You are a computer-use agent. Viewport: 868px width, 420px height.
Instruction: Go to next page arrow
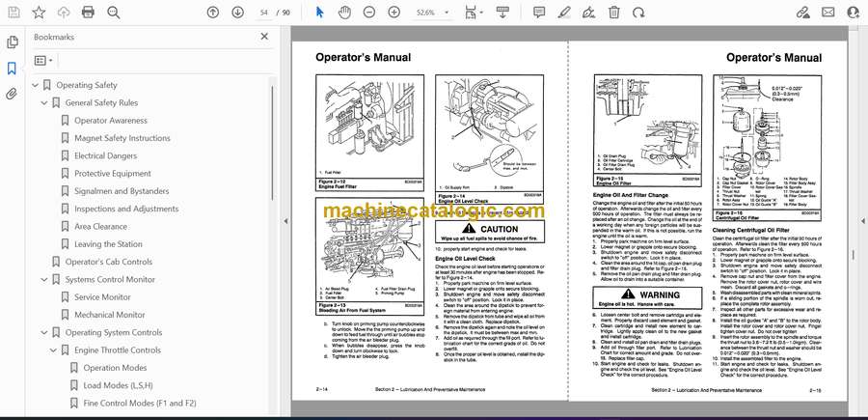coord(237,13)
